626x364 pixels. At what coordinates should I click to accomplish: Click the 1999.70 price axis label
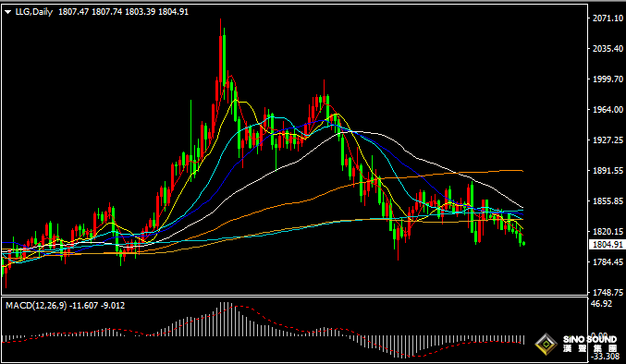tap(608, 79)
